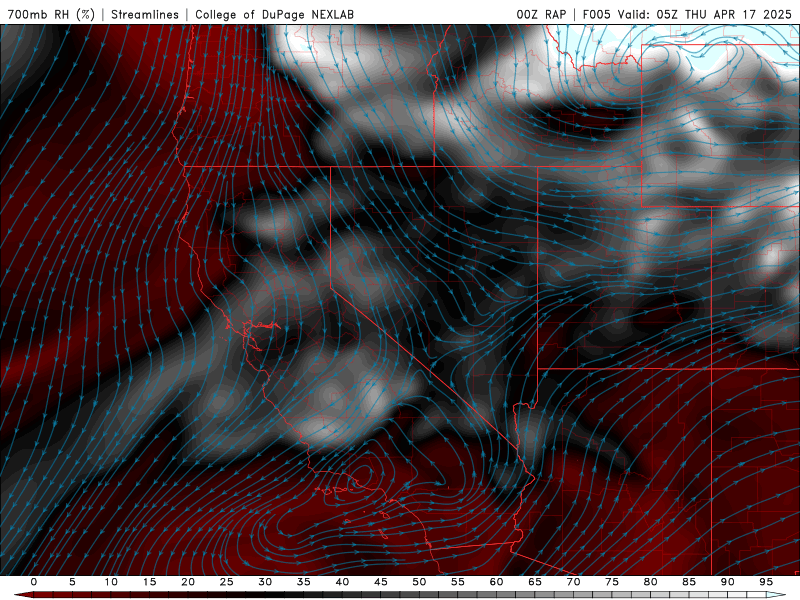This screenshot has width=800, height=600.
Task: Click the '65' label on the color scale
Action: (x=535, y=582)
